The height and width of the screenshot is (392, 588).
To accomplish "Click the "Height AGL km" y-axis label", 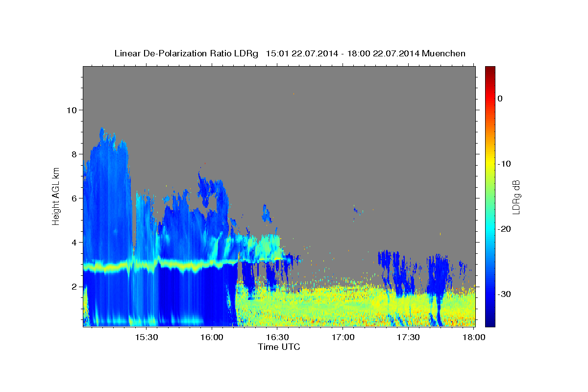I will click(56, 196).
